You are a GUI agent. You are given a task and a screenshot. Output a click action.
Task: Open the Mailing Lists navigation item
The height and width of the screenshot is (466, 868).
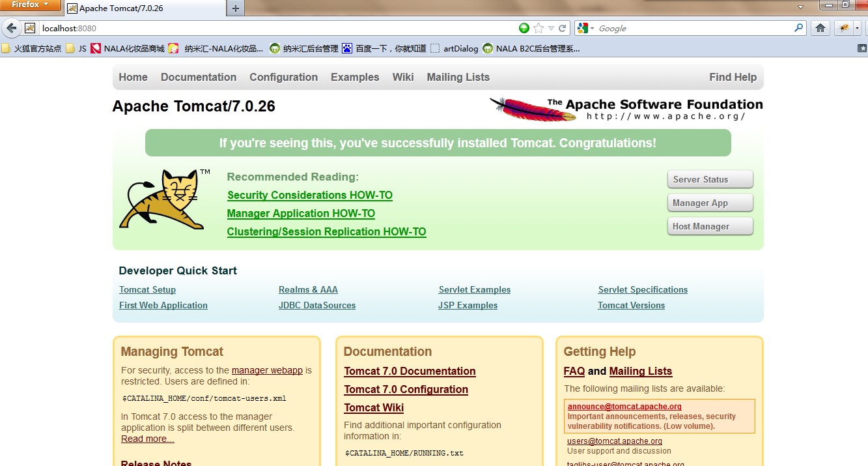pos(458,77)
